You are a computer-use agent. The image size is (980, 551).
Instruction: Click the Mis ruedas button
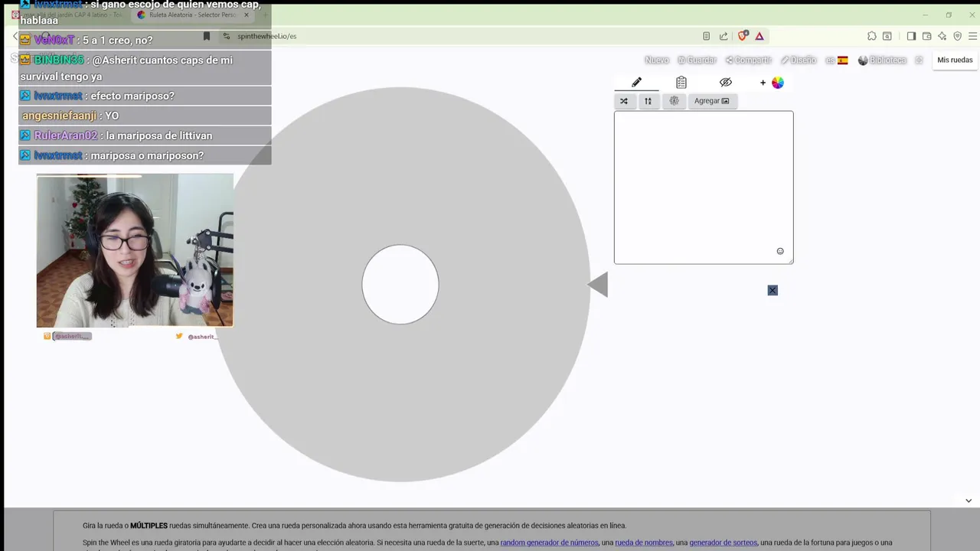[955, 60]
